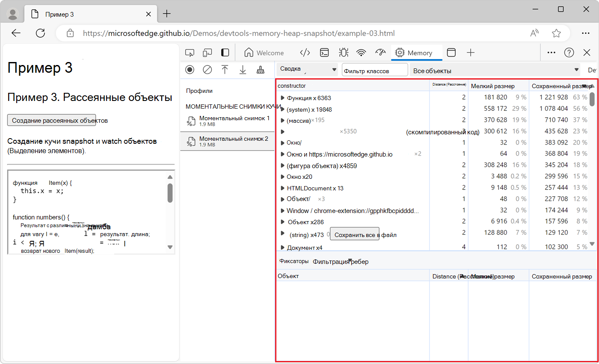Sort by the constructor column header
Screen dimensions: 599x364
[x=353, y=86]
